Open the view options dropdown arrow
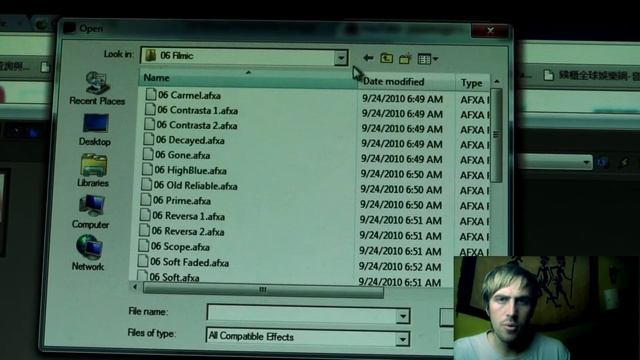 coord(436,59)
